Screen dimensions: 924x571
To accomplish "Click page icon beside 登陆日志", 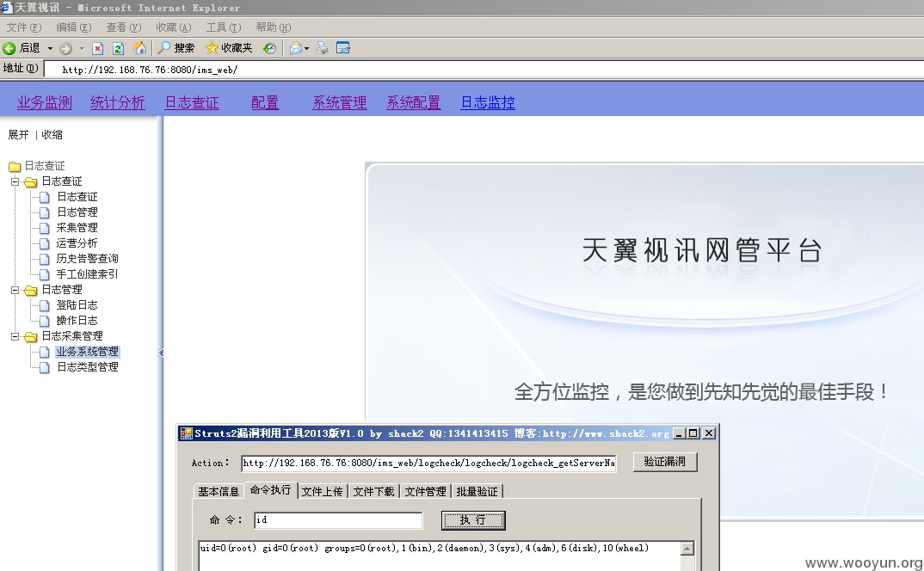I will (44, 305).
